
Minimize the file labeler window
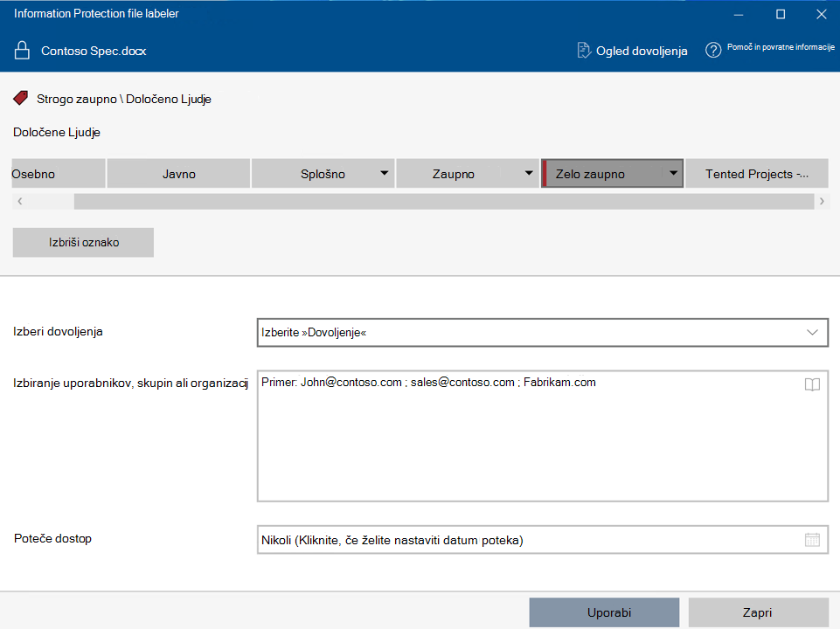coord(739,14)
